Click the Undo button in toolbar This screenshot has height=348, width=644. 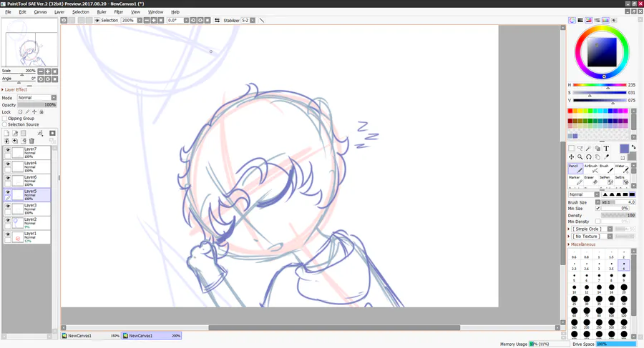coord(64,20)
